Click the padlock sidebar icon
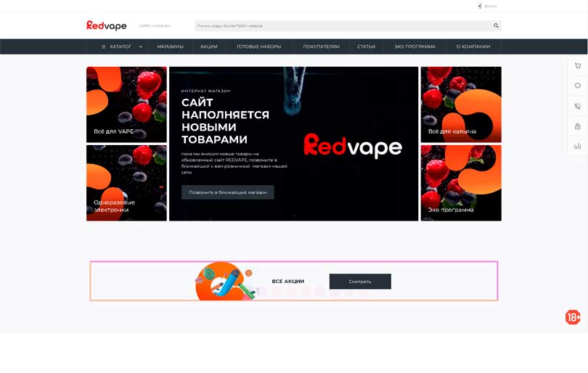Screen dimensions: 588x373 click(x=578, y=126)
